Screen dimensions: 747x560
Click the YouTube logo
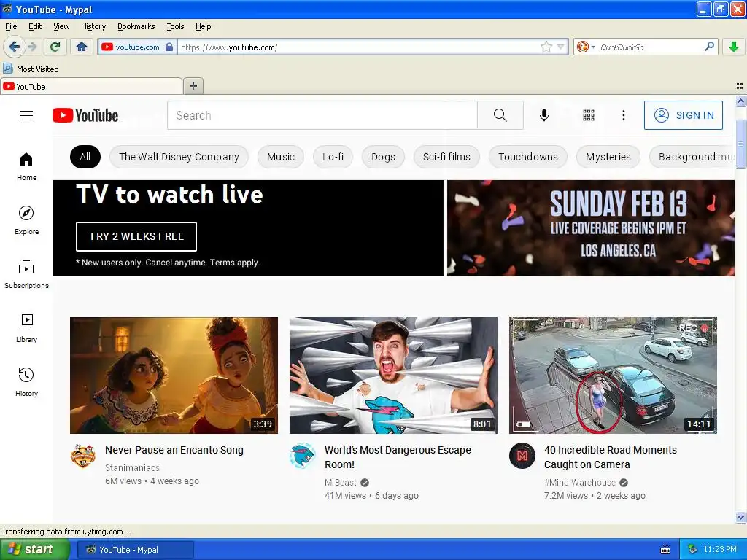[85, 115]
